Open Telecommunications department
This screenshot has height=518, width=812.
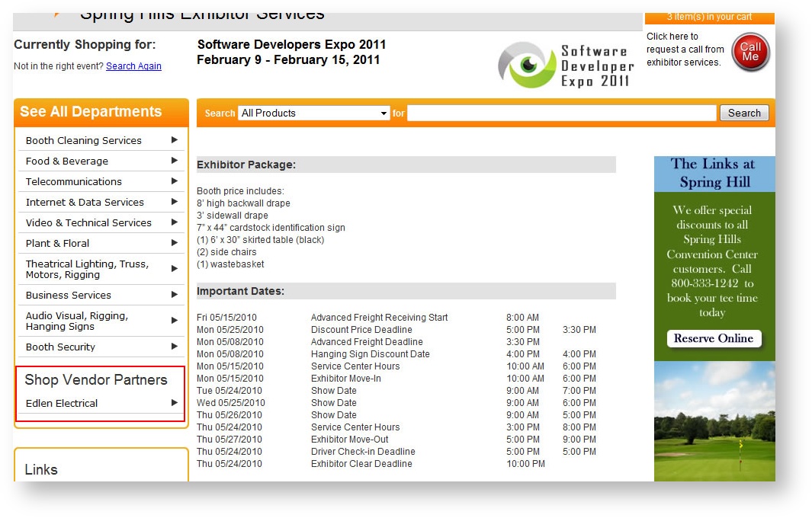tap(74, 181)
